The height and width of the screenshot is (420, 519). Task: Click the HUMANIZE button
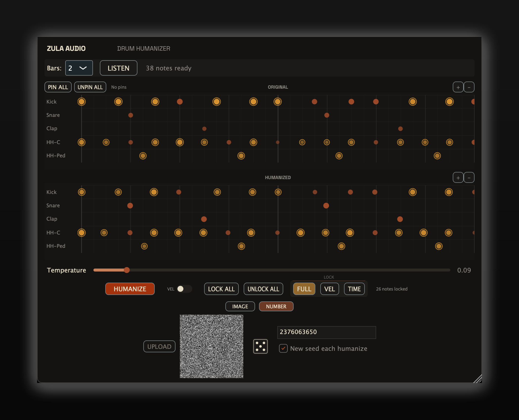pyautogui.click(x=130, y=289)
